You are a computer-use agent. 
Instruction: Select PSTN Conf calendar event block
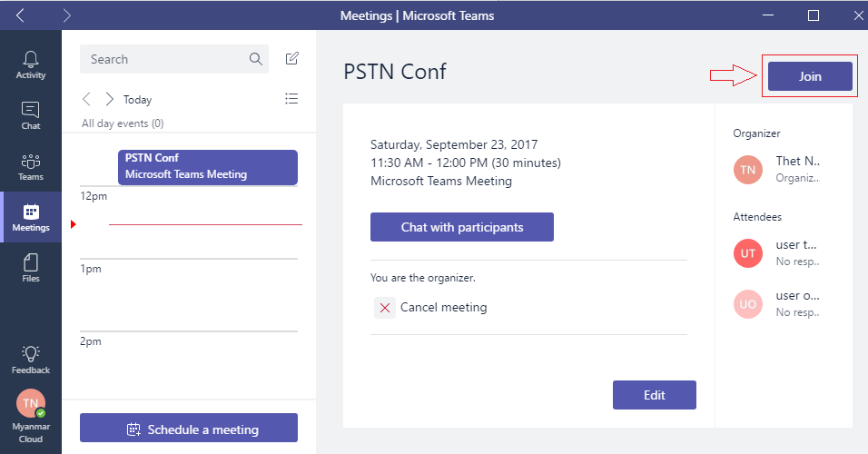point(208,167)
